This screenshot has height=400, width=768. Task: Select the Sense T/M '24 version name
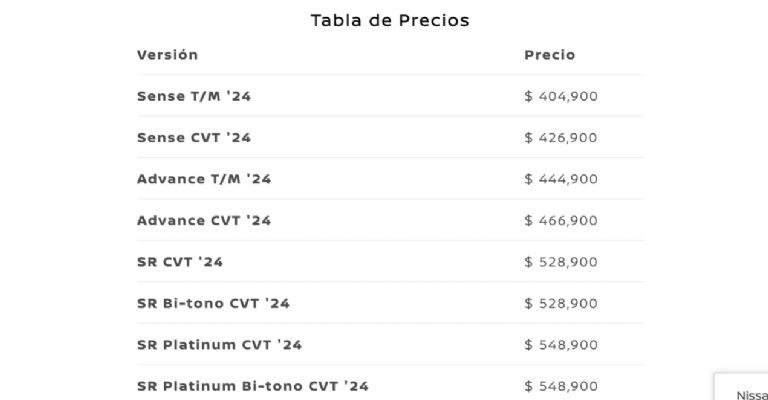(193, 97)
